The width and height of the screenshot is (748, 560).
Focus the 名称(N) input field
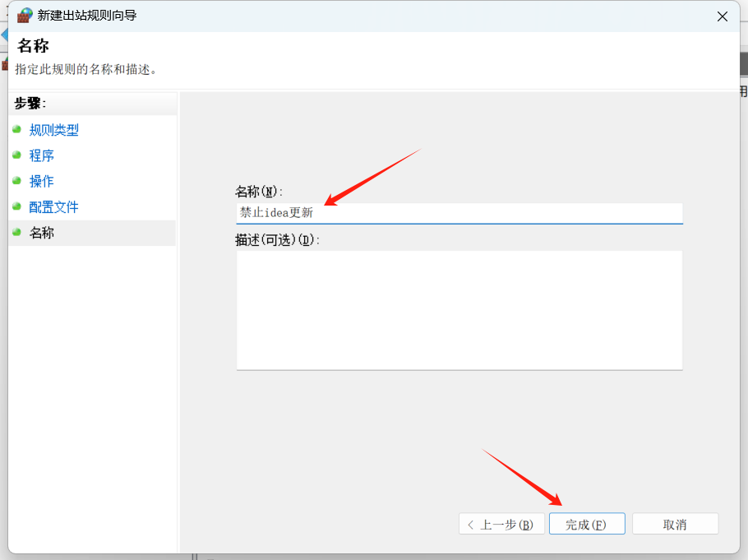pyautogui.click(x=459, y=213)
